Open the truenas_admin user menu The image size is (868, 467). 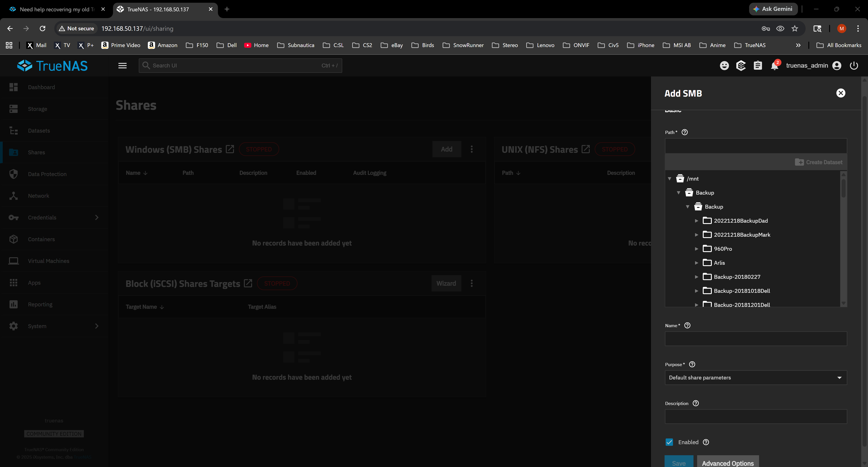click(x=814, y=65)
